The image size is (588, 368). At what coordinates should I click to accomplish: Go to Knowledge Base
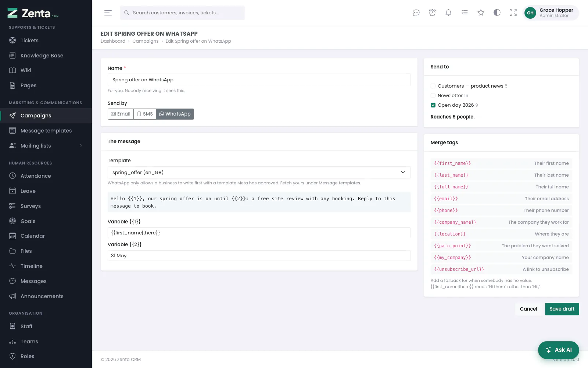tap(46, 56)
